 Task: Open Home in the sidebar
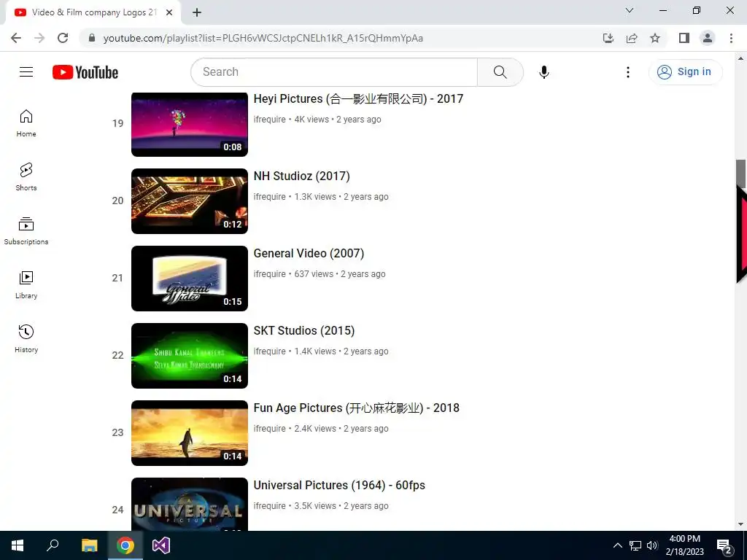26,123
